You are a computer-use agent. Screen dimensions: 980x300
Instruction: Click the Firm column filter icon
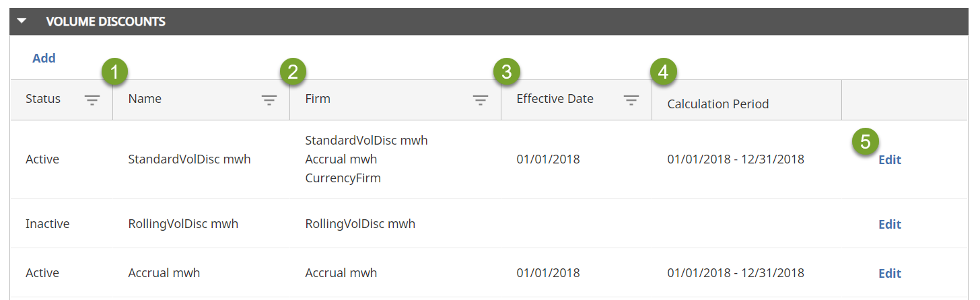[x=480, y=100]
